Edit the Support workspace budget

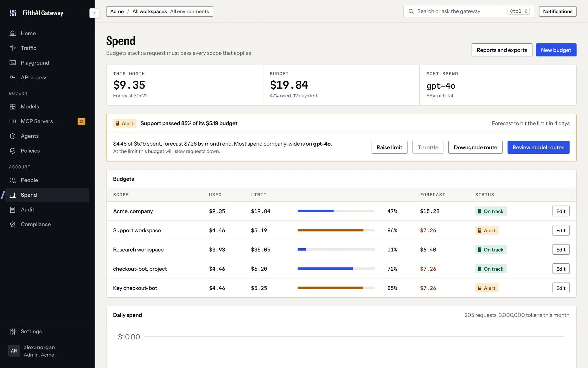(x=561, y=230)
